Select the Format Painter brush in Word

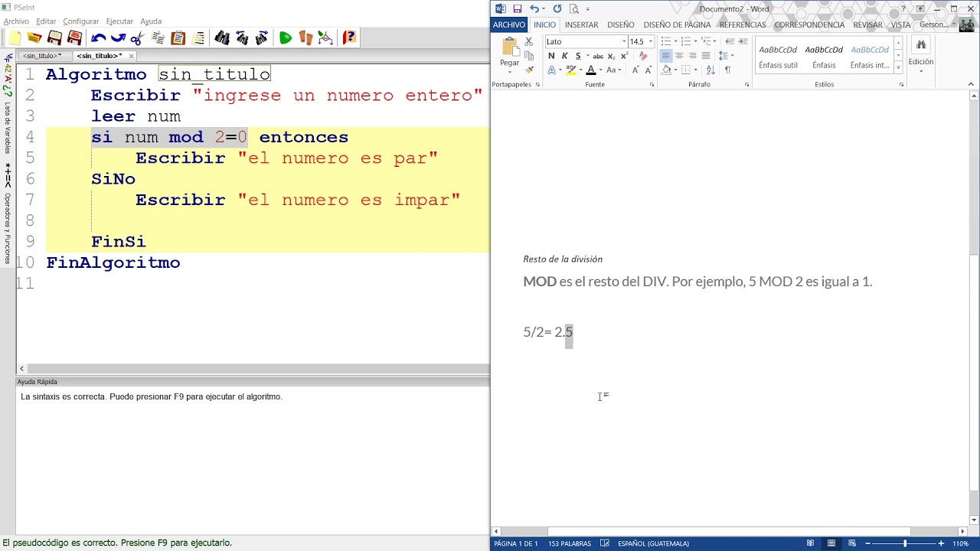click(528, 70)
